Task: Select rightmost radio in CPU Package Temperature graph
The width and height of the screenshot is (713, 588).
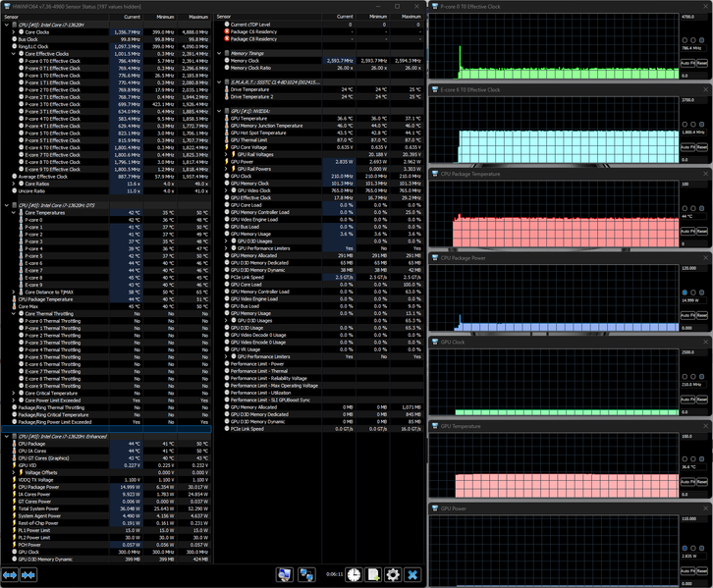Action: pyautogui.click(x=701, y=208)
